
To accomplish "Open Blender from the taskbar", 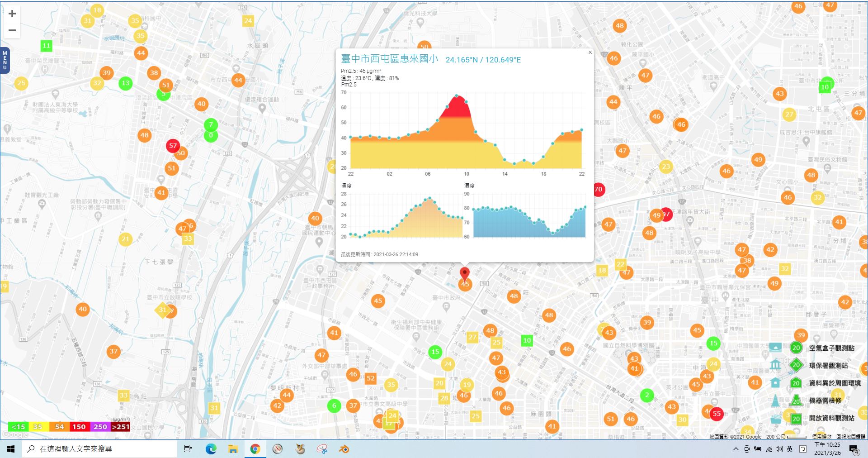I will click(x=344, y=449).
